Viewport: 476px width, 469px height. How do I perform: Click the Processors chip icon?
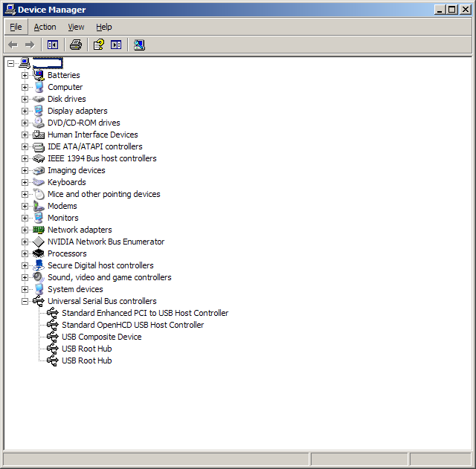coord(39,253)
